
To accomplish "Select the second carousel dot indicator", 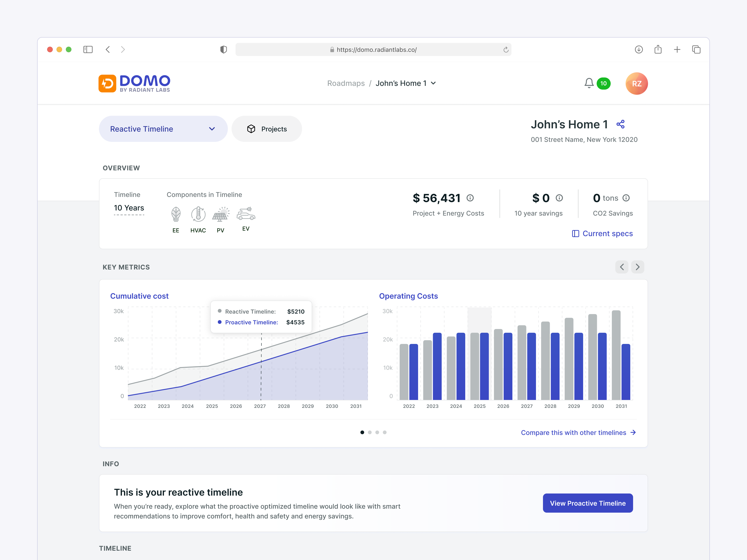I will coord(370,432).
